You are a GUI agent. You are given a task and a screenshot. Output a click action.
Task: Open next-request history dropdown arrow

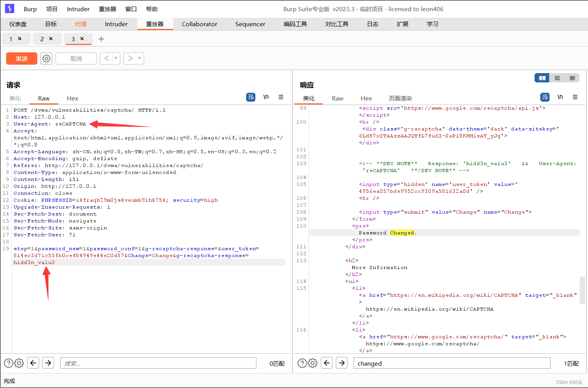tap(140, 59)
